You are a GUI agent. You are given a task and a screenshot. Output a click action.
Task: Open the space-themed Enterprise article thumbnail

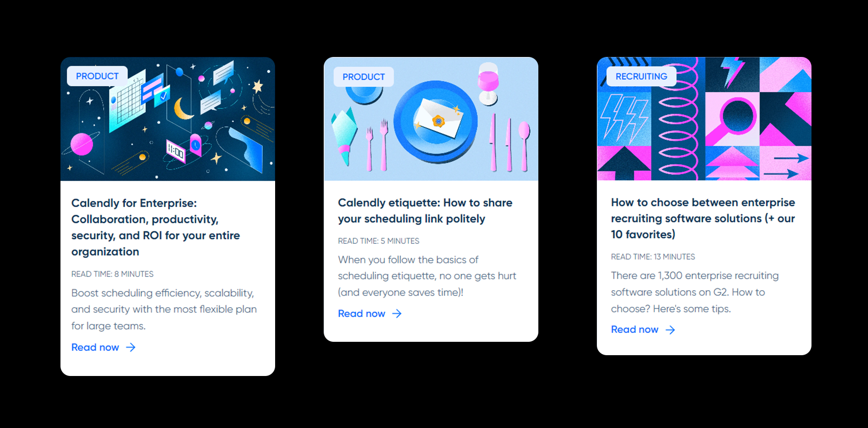[x=168, y=119]
